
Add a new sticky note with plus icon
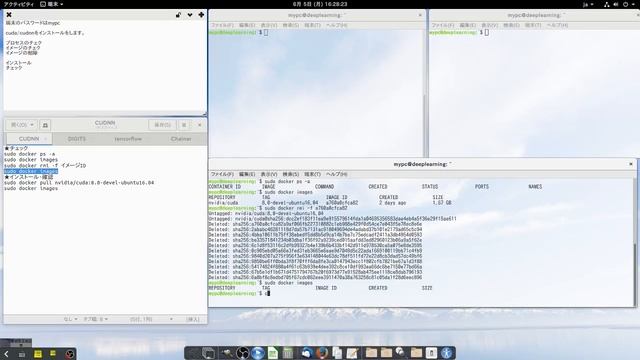[x=201, y=15]
